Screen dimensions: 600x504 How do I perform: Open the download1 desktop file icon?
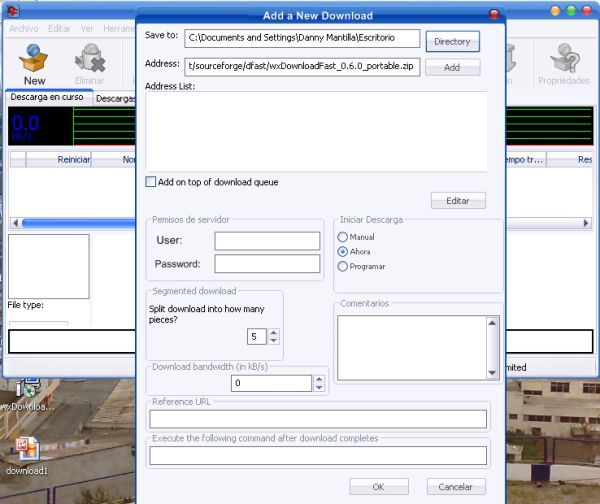(27, 456)
